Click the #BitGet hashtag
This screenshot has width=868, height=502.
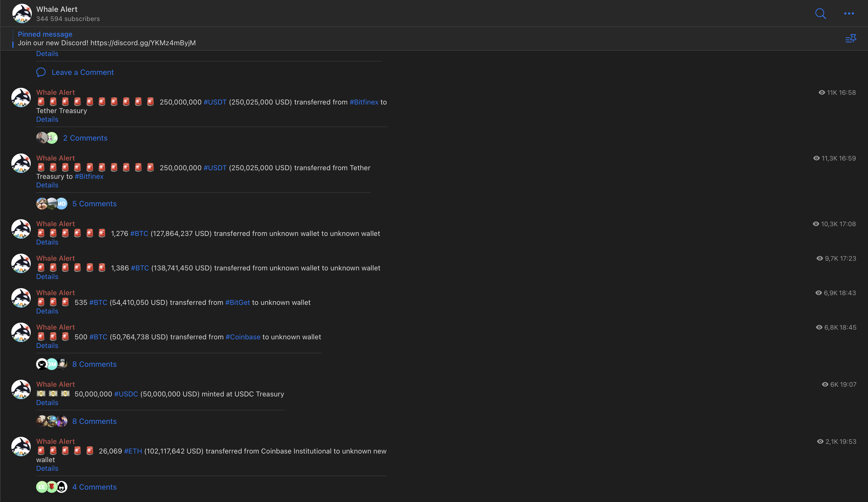click(238, 302)
